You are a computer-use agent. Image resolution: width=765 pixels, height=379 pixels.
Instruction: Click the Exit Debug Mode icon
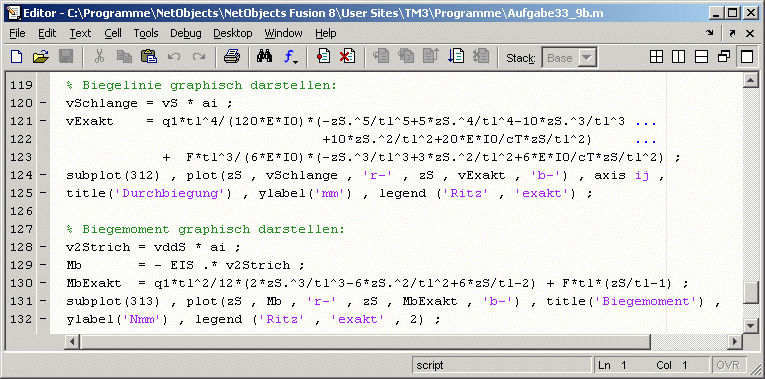point(481,56)
